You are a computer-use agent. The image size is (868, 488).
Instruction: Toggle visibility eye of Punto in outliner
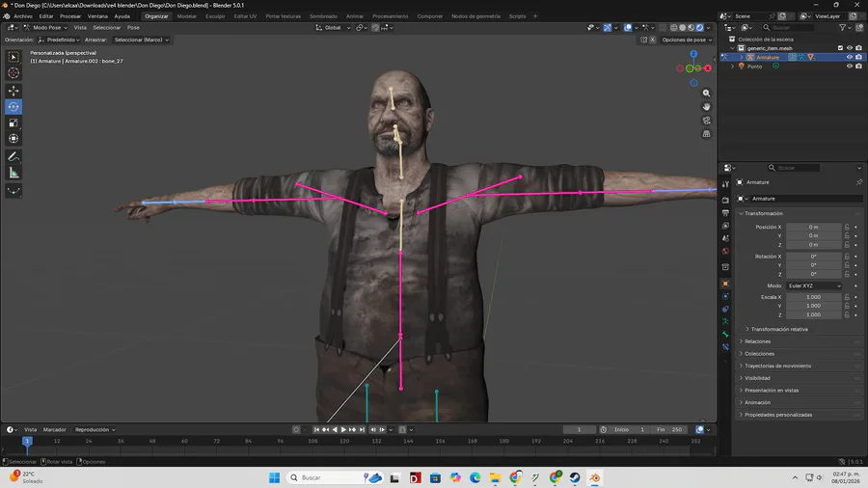click(850, 66)
